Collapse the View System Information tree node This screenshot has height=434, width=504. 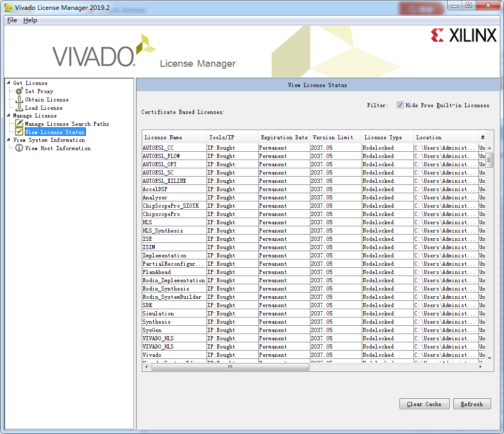point(8,140)
